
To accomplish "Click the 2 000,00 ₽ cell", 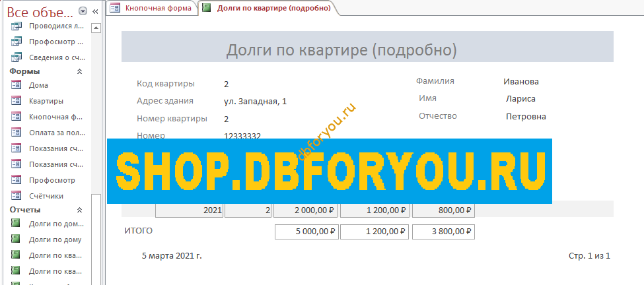I will [306, 210].
